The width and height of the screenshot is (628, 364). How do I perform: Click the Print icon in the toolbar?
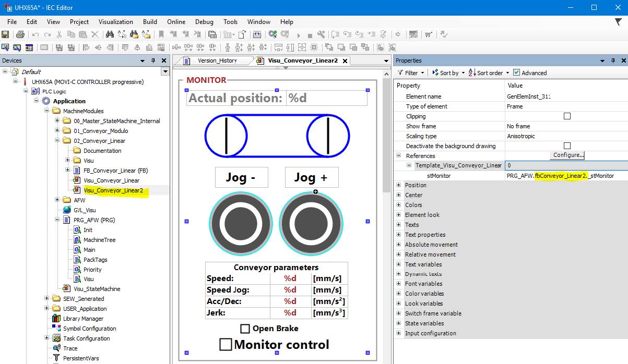pos(20,35)
